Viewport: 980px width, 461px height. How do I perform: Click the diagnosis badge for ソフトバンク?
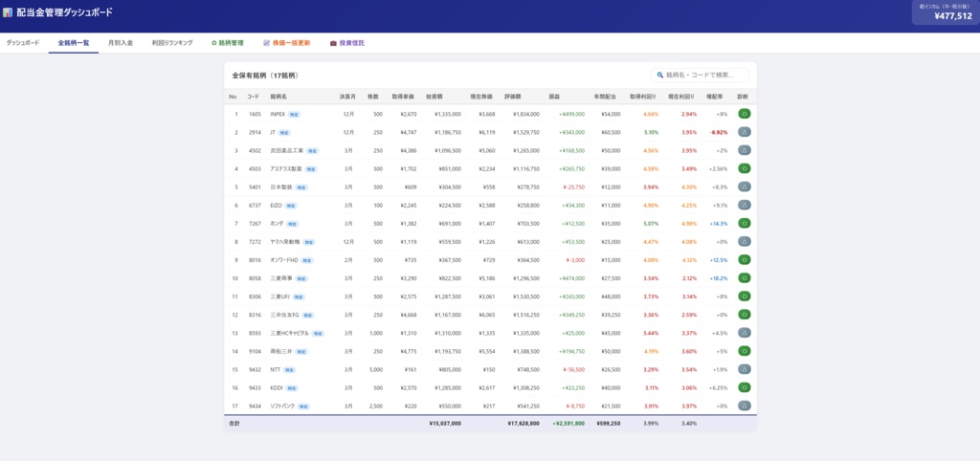click(x=744, y=406)
